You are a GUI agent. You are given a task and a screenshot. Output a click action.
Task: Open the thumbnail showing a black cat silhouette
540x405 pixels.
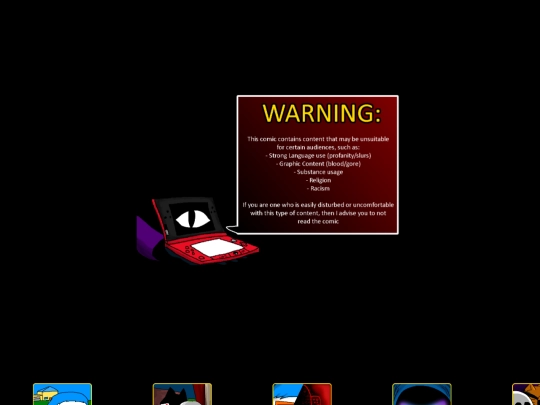click(x=182, y=394)
